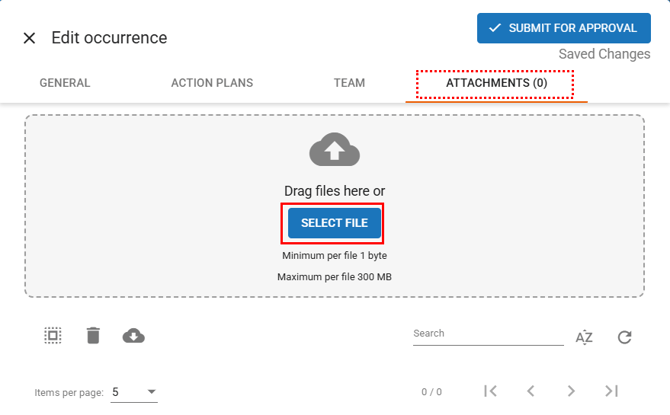Advance to the next page
The height and width of the screenshot is (415, 670).
pyautogui.click(x=571, y=391)
